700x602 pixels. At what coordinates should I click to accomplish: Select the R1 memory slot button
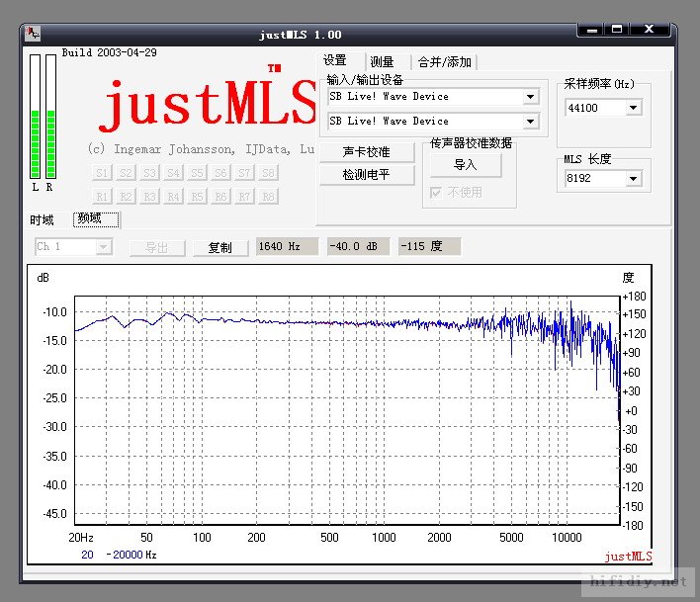[x=102, y=196]
